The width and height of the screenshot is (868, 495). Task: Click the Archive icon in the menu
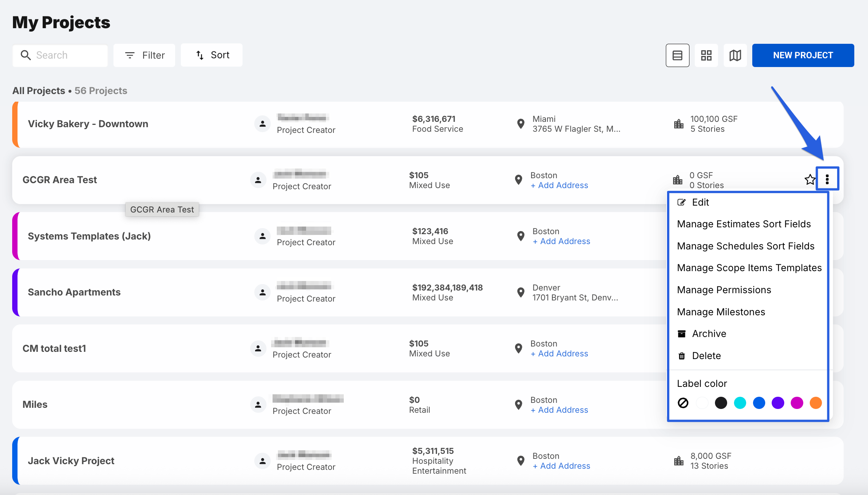click(x=681, y=334)
